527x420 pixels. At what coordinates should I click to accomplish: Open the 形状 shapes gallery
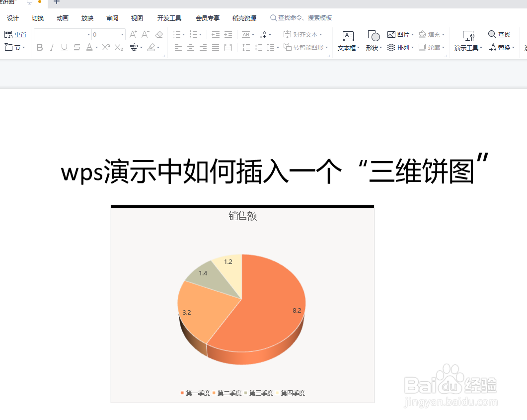(374, 41)
